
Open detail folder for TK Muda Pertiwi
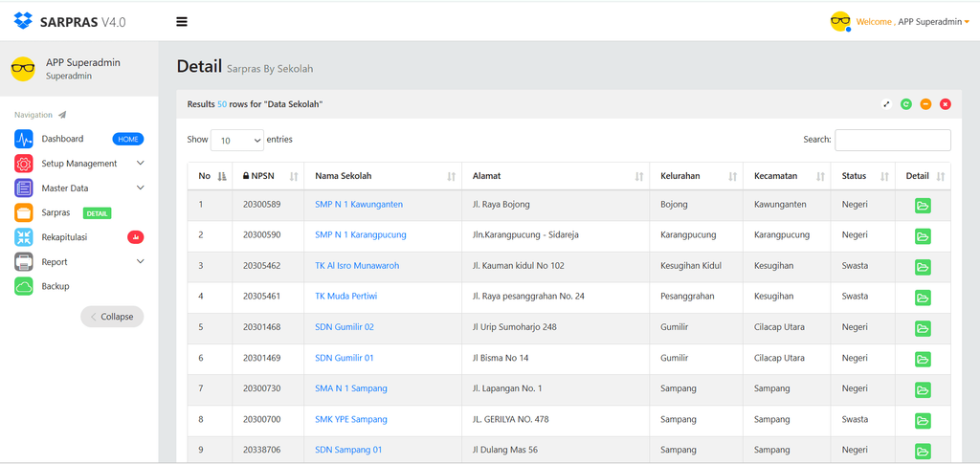[923, 298]
